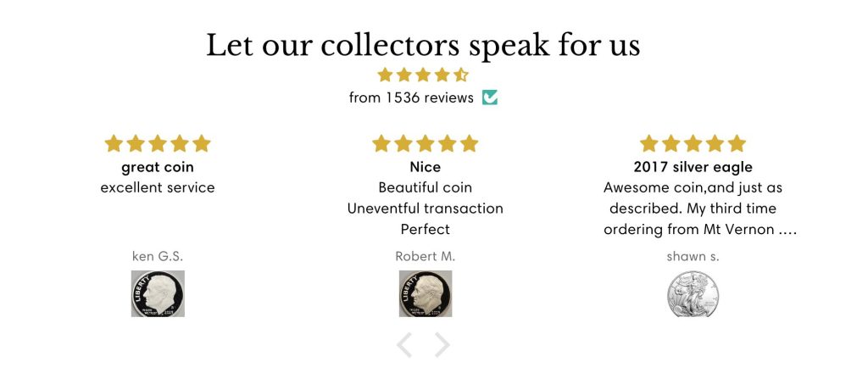Open the "great coin" review title
This screenshot has height=390, width=868.
[x=158, y=167]
